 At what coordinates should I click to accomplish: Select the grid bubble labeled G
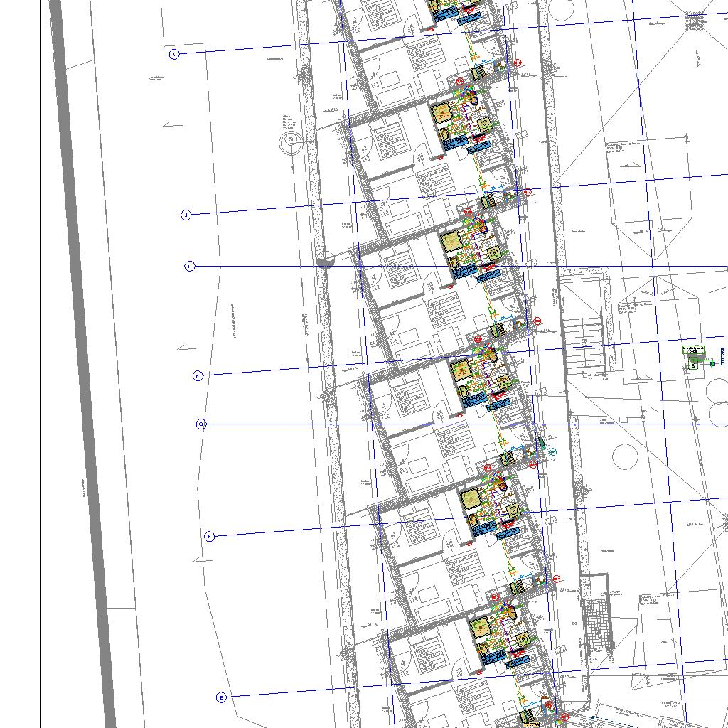click(201, 424)
